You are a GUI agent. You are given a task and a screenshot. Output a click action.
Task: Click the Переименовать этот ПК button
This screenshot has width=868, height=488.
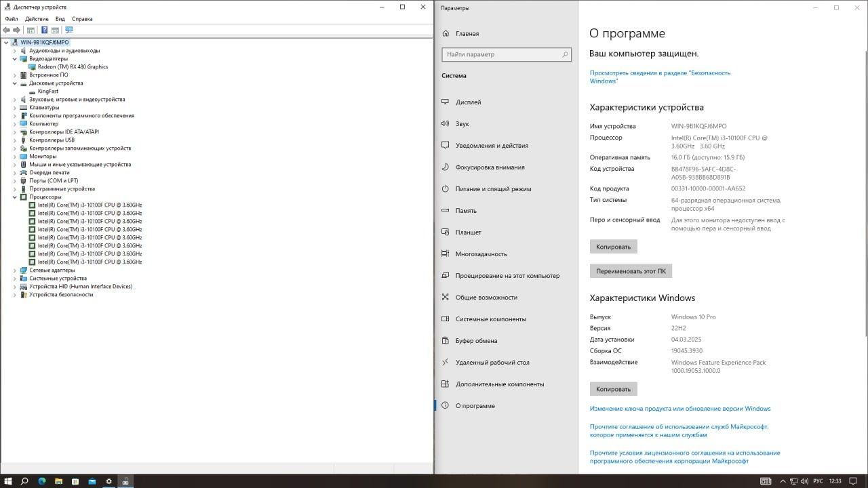(631, 271)
